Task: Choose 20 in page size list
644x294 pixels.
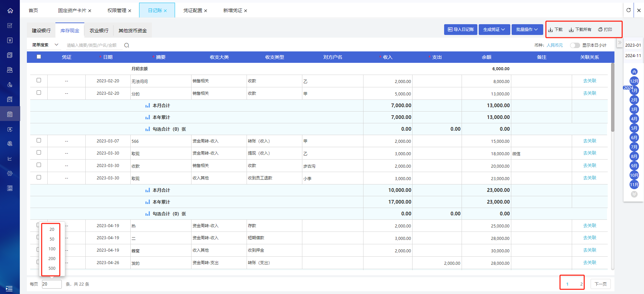Action: [x=52, y=229]
